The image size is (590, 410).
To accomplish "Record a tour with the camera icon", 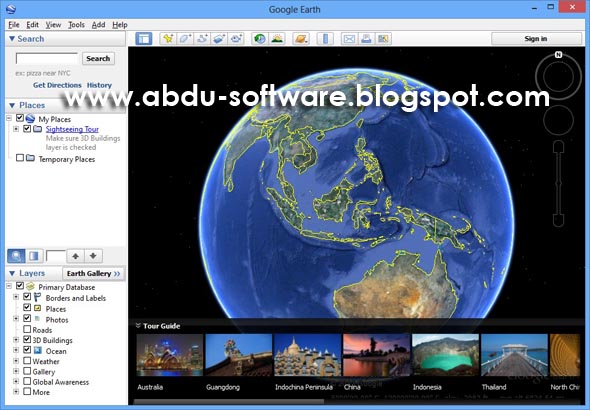I will pos(236,39).
